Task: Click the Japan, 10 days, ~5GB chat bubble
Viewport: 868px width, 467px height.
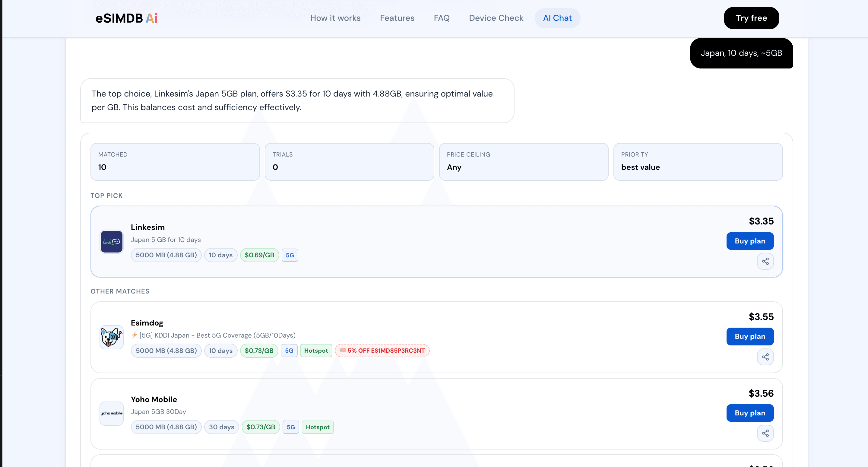Action: point(741,53)
